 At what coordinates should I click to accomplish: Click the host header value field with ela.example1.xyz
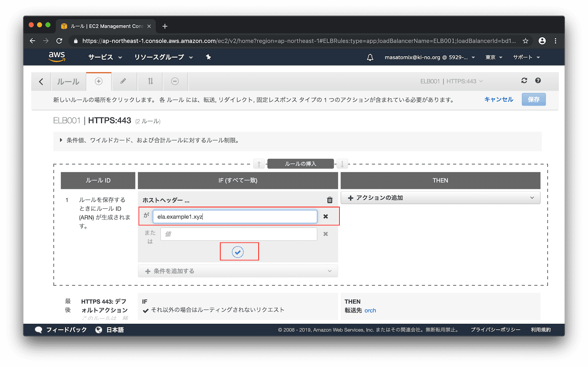[235, 217]
